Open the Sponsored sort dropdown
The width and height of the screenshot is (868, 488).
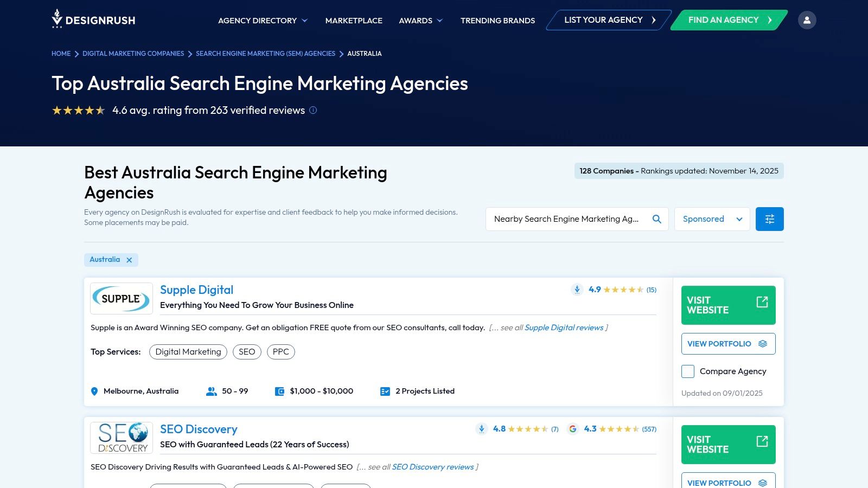tap(712, 219)
